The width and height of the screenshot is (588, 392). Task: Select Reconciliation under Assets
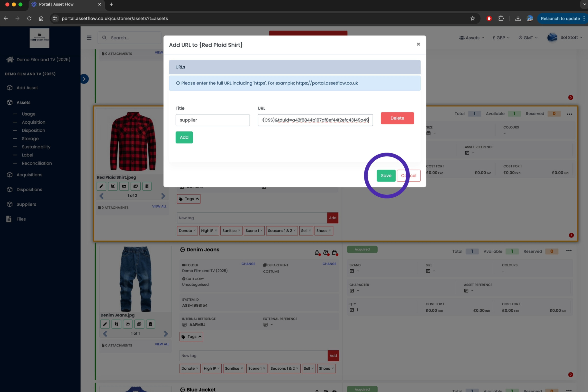click(37, 163)
